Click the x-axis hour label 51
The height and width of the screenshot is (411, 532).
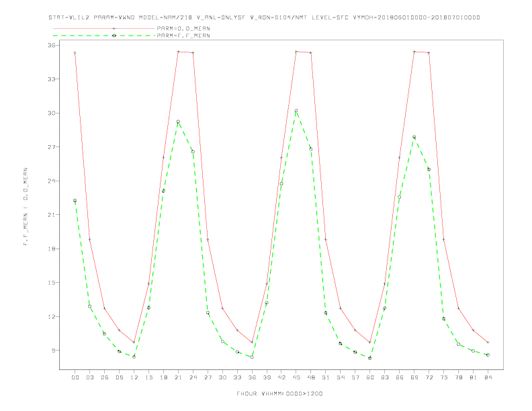point(326,377)
